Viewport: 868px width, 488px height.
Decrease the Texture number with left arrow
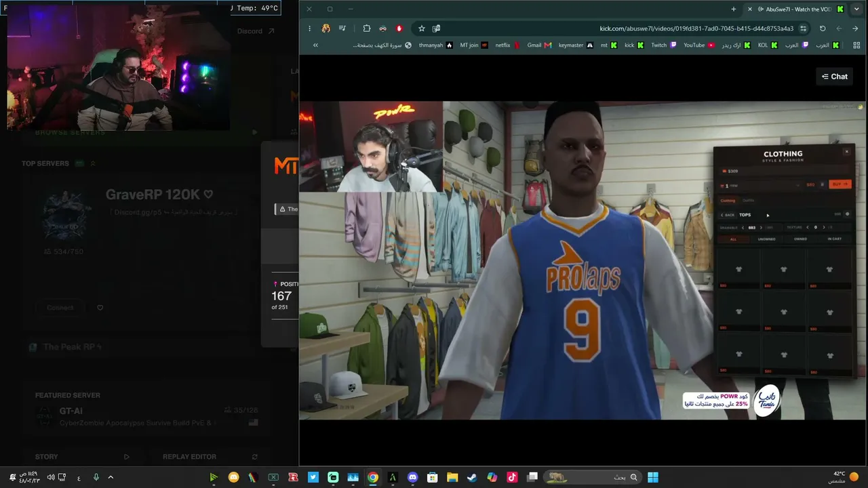(x=808, y=228)
